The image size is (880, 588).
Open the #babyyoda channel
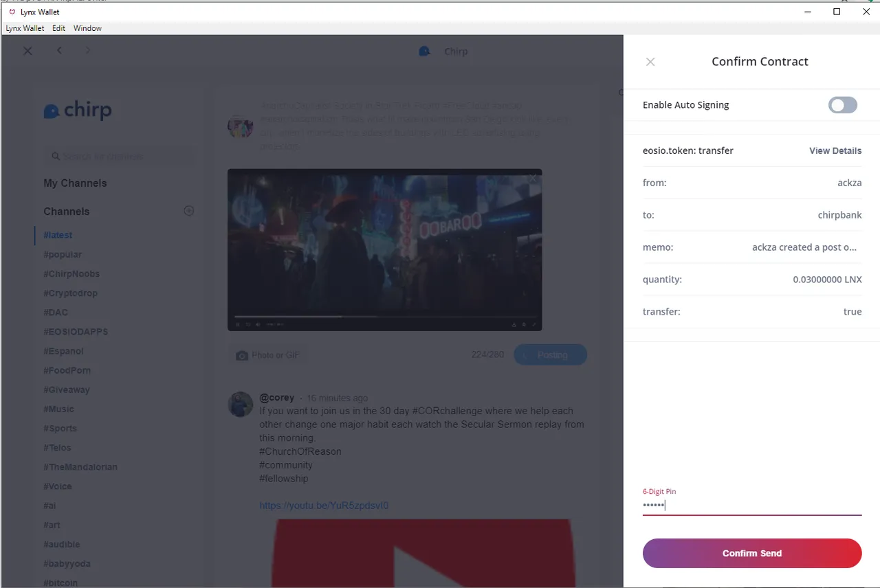[67, 563]
